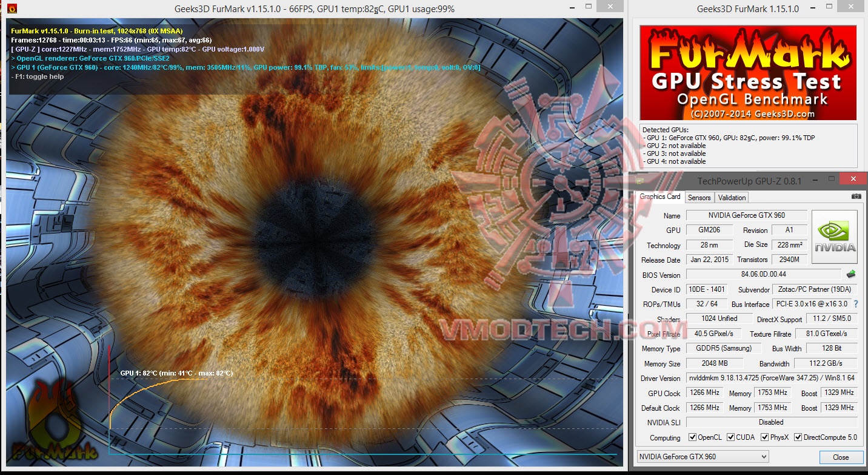Open the Bus Interface question mark help

point(856,304)
